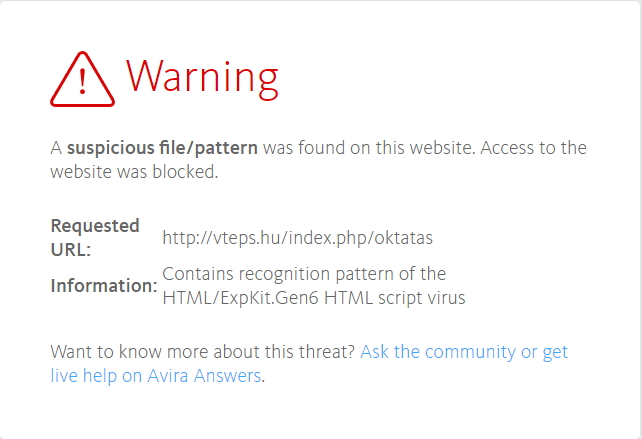The image size is (642, 439).
Task: Open the 'Ask the community' link
Action: 438,352
